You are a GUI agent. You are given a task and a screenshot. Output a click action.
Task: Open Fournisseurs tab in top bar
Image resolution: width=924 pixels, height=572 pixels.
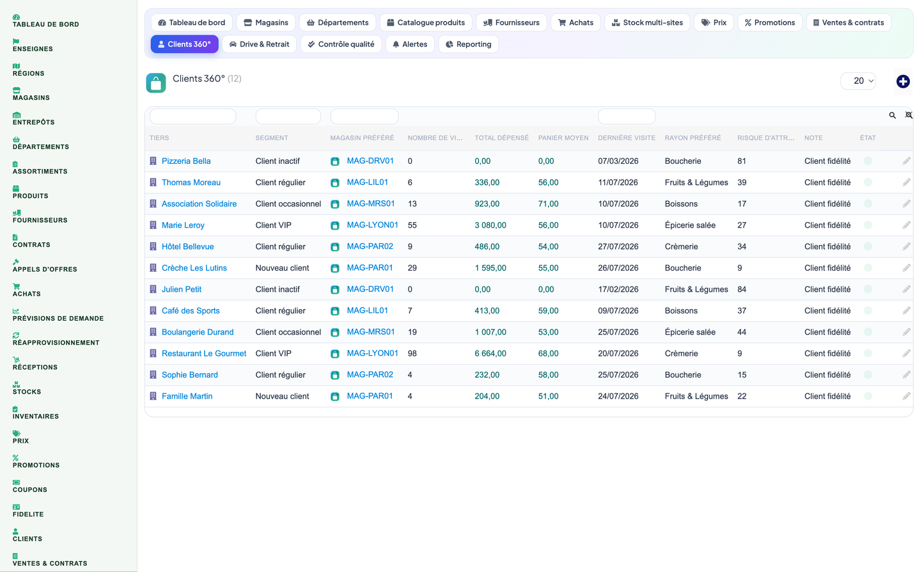click(512, 22)
